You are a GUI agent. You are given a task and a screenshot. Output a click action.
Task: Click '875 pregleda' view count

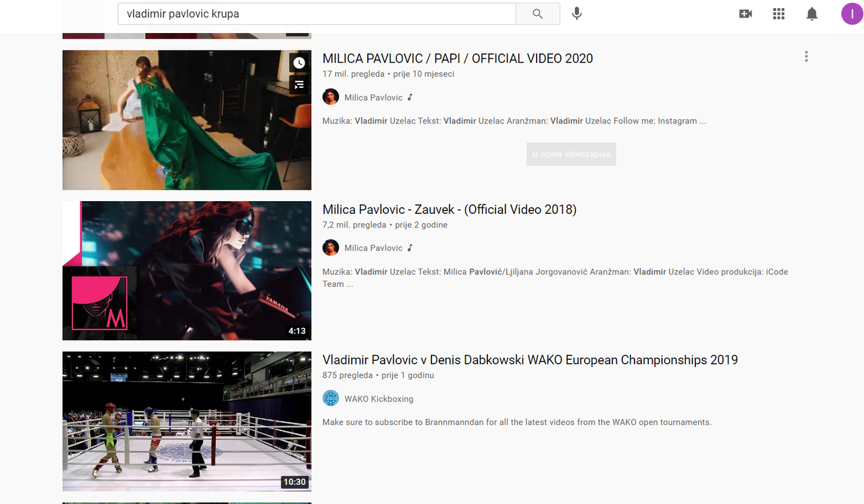coord(348,375)
